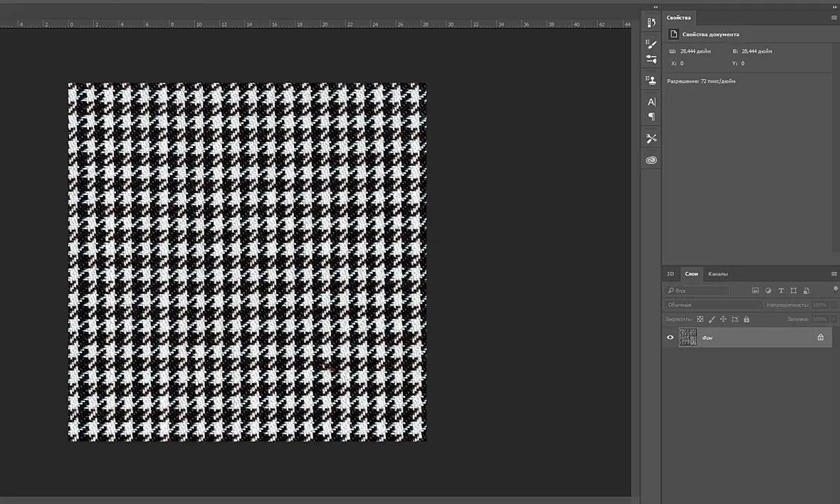The image size is (840, 504).
Task: Toggle lock transparent pixels checkerboard icon
Action: click(700, 319)
